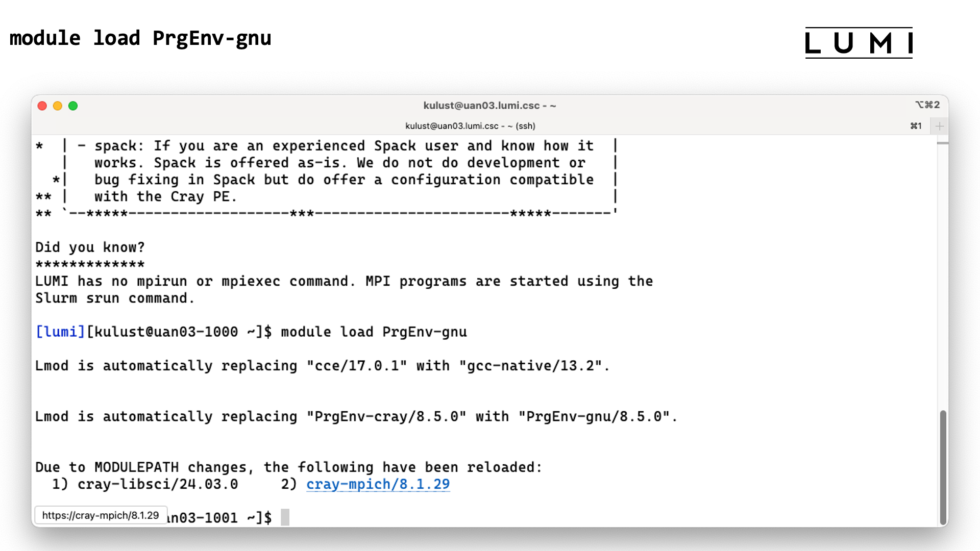
Task: Click the terminal title bar area
Action: point(490,104)
